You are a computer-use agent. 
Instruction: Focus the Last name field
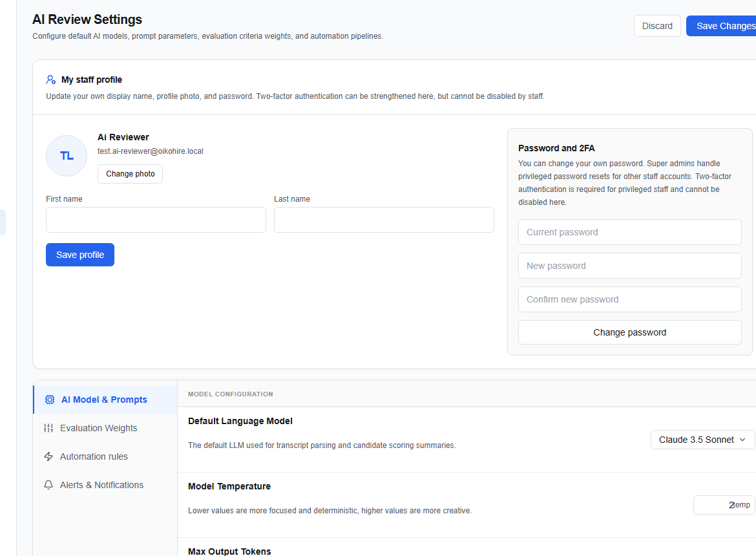(x=384, y=220)
